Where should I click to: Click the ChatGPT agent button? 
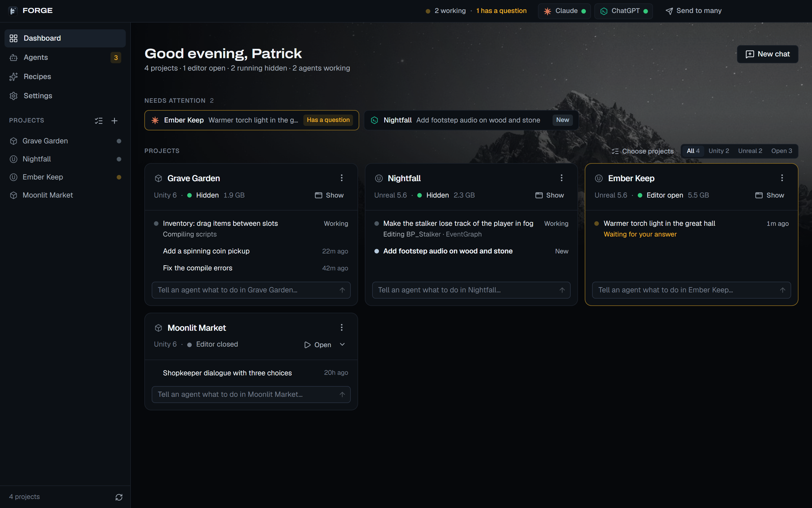pos(623,11)
